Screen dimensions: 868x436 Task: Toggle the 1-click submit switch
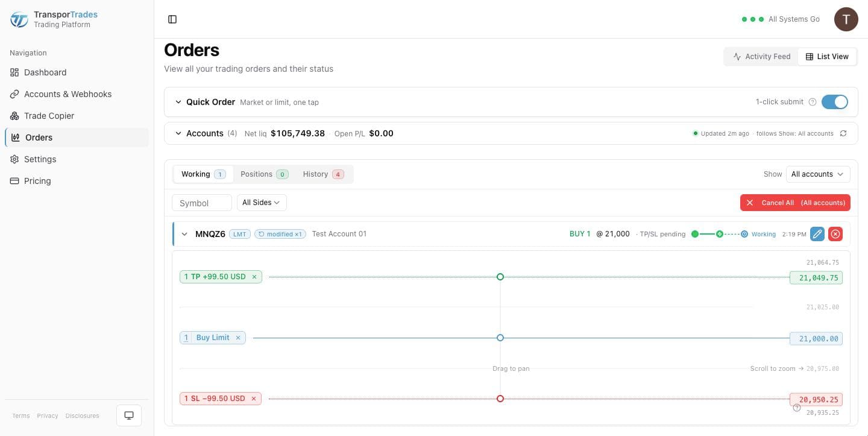(x=835, y=102)
